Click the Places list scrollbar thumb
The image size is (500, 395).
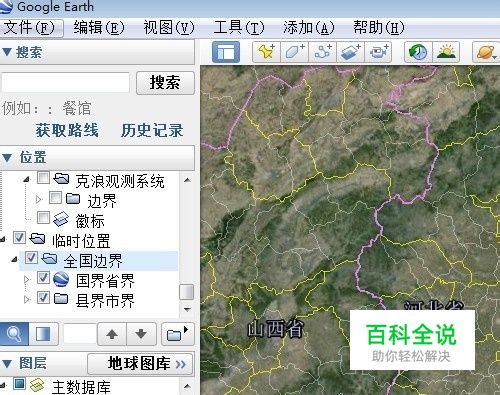tap(187, 292)
